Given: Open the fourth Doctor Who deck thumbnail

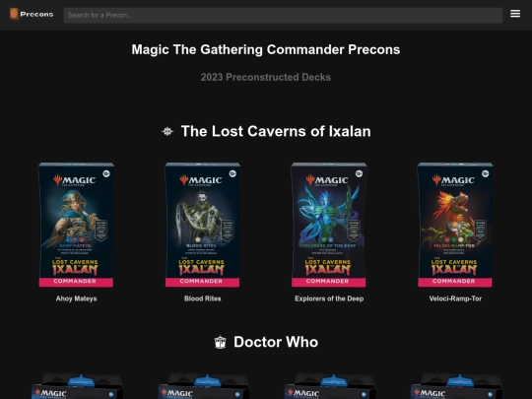Looking at the screenshot, I should (x=456, y=386).
